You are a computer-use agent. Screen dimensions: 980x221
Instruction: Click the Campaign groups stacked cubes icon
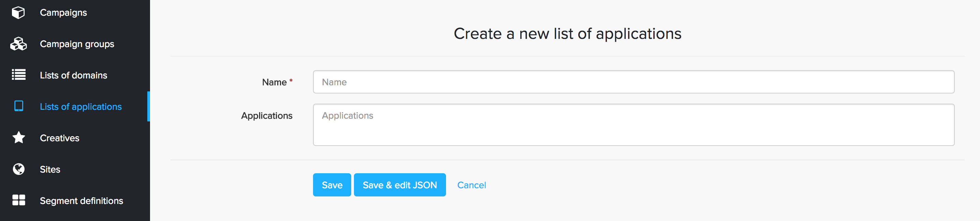click(x=18, y=44)
